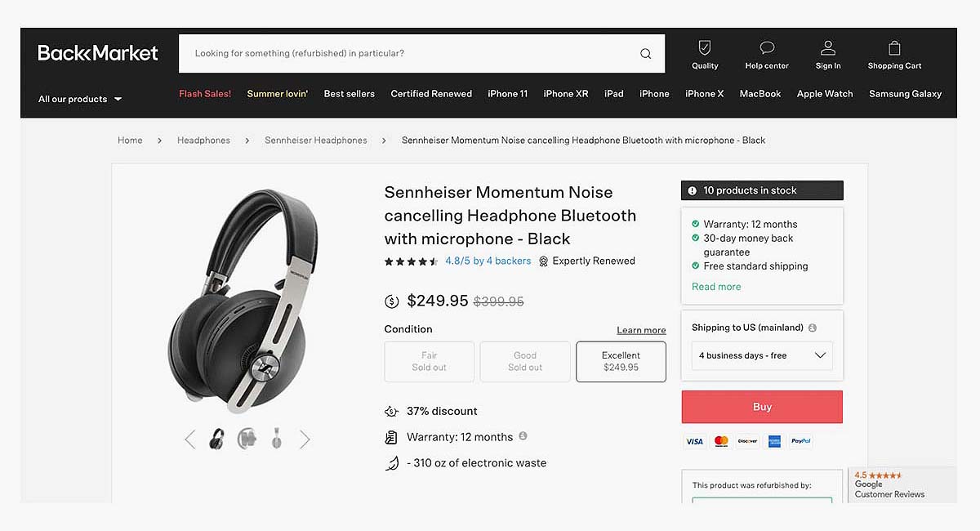The image size is (980, 531).
Task: Click the search magnifier icon
Action: click(x=645, y=54)
